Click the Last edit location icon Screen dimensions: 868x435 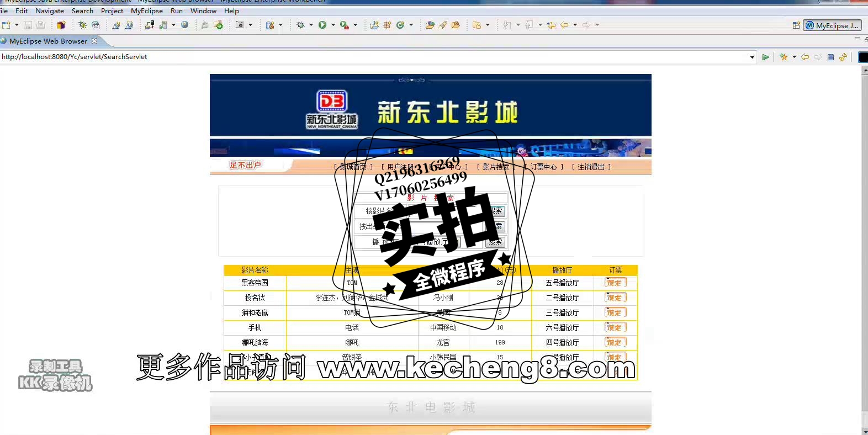click(551, 25)
